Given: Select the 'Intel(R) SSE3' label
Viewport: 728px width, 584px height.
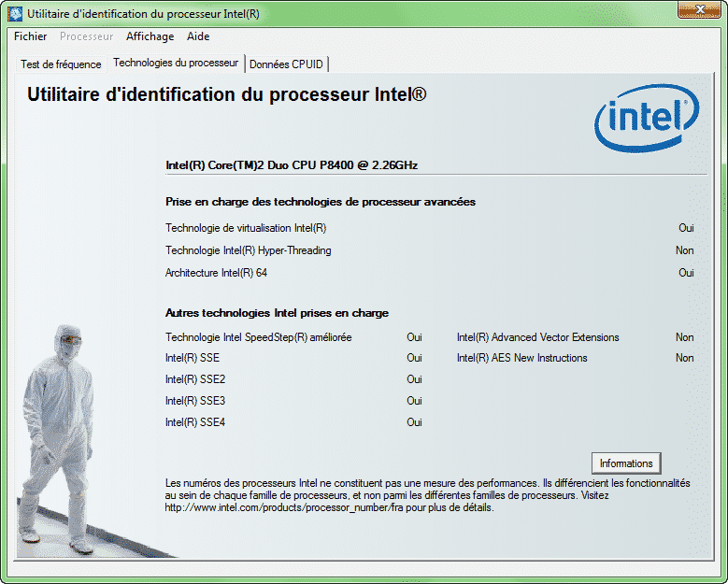Looking at the screenshot, I should [195, 401].
